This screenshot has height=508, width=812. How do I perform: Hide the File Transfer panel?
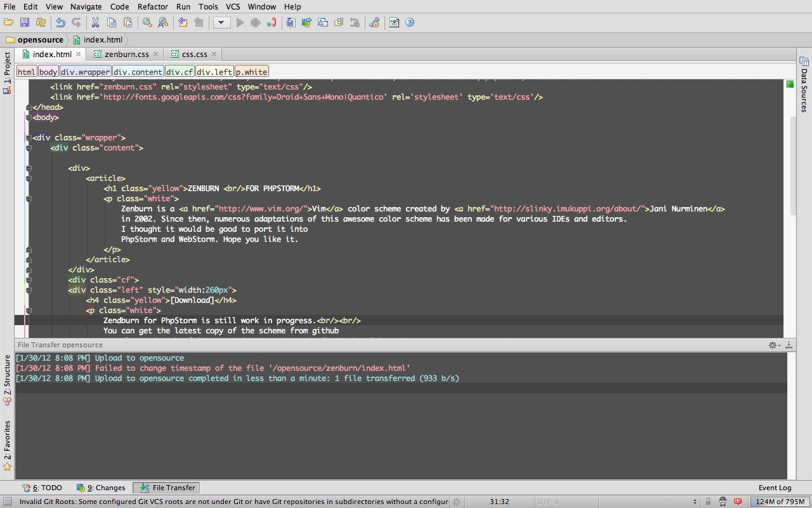point(788,345)
